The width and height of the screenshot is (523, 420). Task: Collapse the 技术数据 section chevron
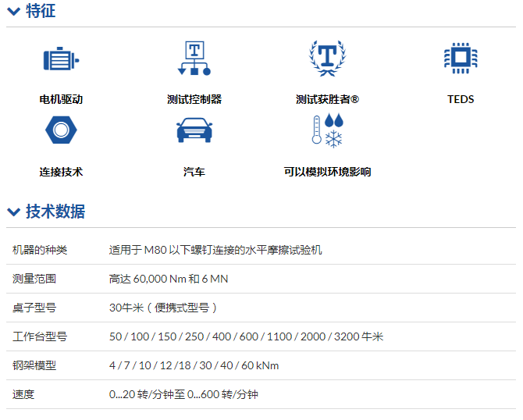[x=13, y=212]
